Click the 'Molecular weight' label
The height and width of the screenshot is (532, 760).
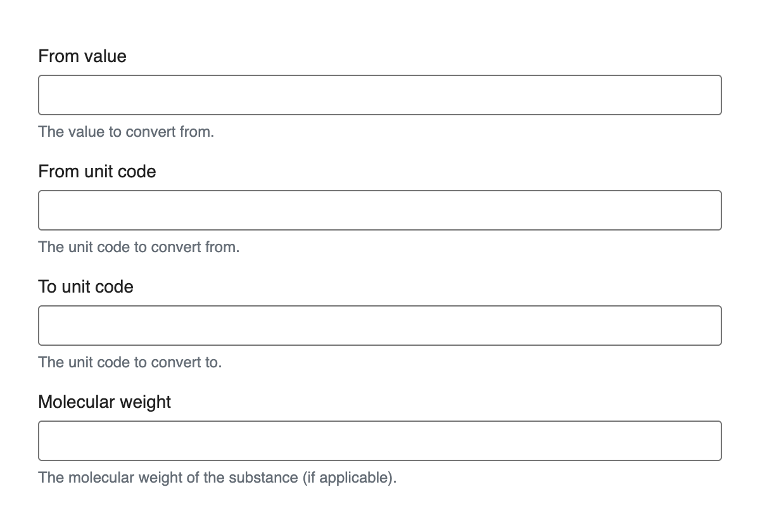coord(104,402)
